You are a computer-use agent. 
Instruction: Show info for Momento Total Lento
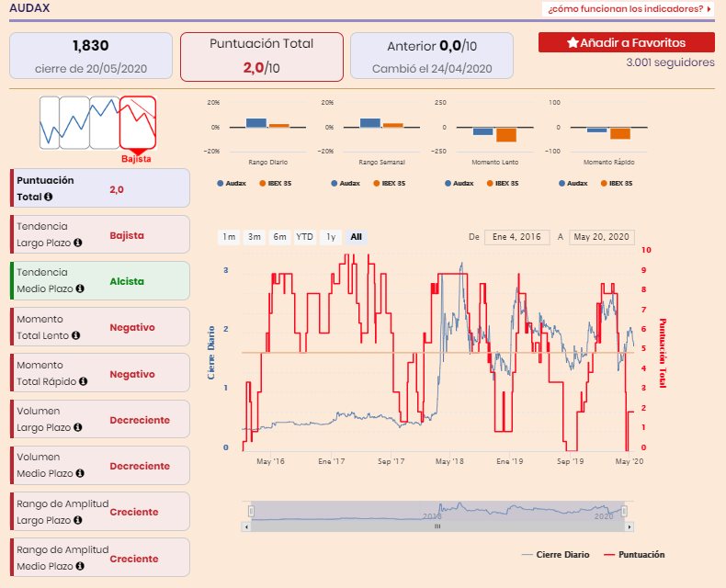(76, 335)
